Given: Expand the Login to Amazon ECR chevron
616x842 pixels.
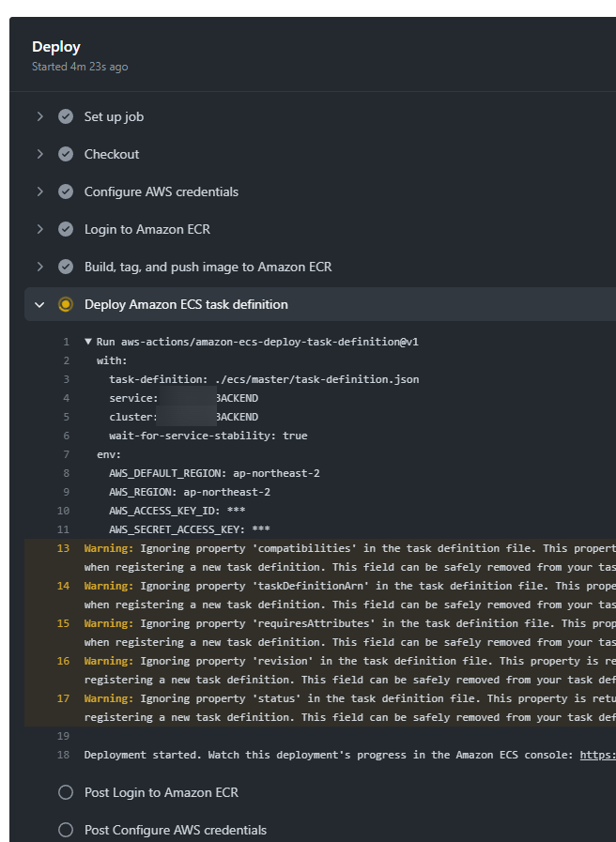Looking at the screenshot, I should coord(39,229).
